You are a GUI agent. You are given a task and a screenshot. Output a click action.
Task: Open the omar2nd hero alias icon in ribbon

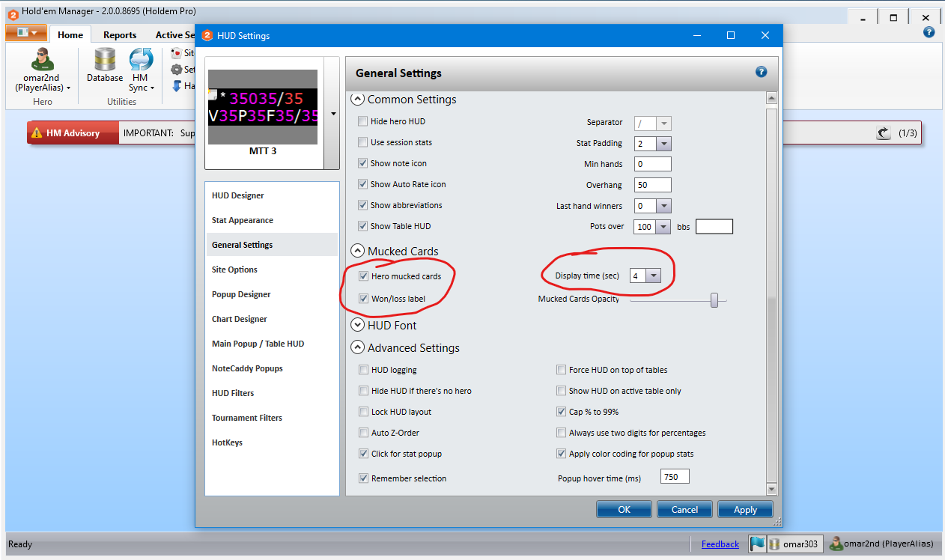click(x=41, y=60)
